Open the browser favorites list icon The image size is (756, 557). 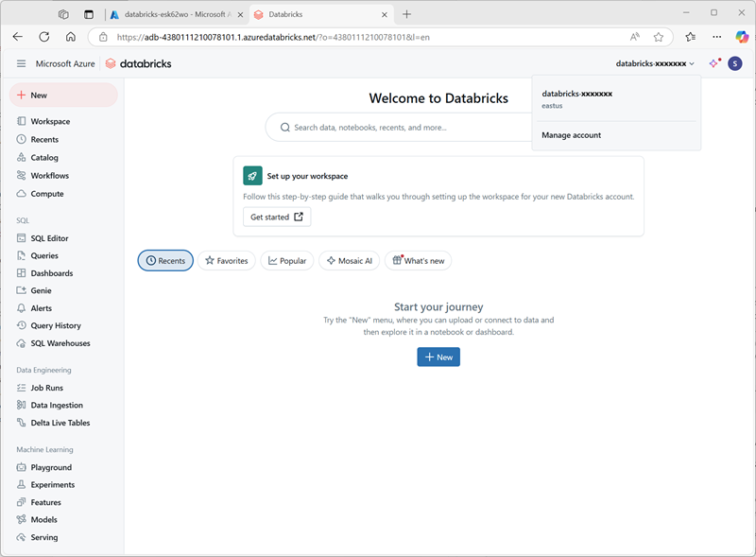pos(691,37)
